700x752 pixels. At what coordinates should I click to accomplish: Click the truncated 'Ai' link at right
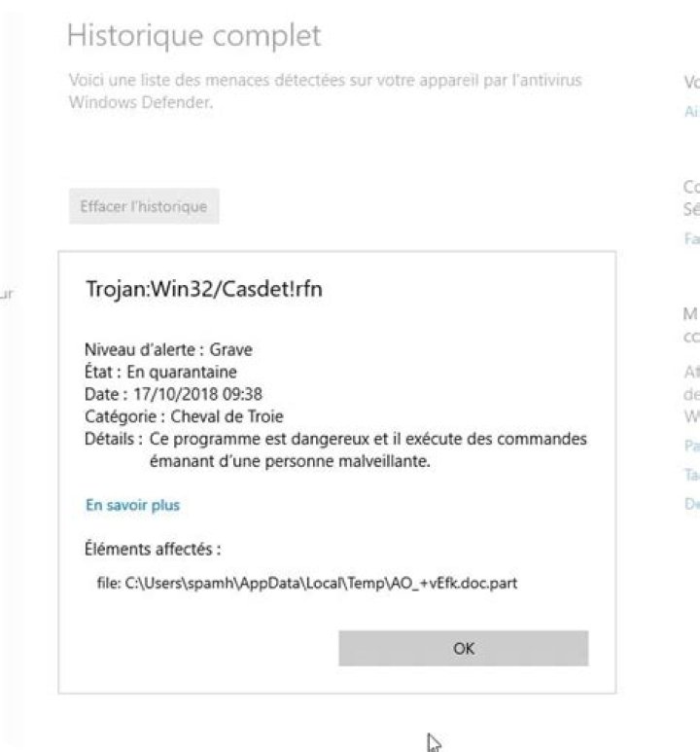coord(690,112)
